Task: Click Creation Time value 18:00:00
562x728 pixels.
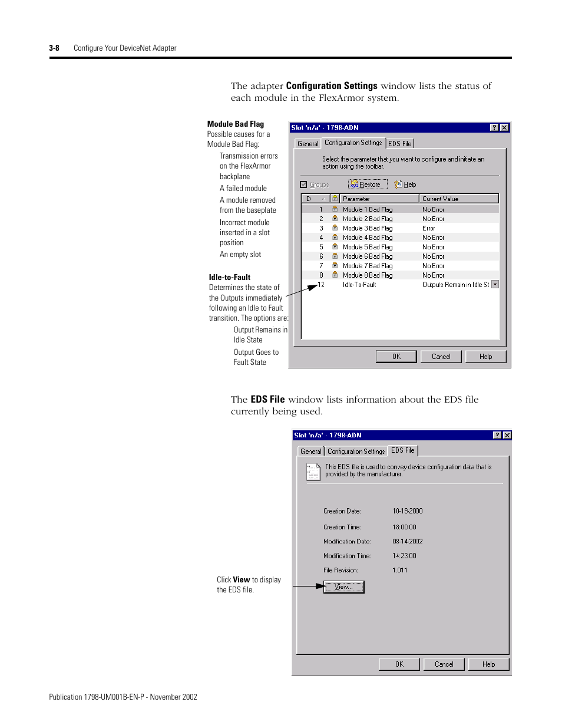Action: (404, 527)
